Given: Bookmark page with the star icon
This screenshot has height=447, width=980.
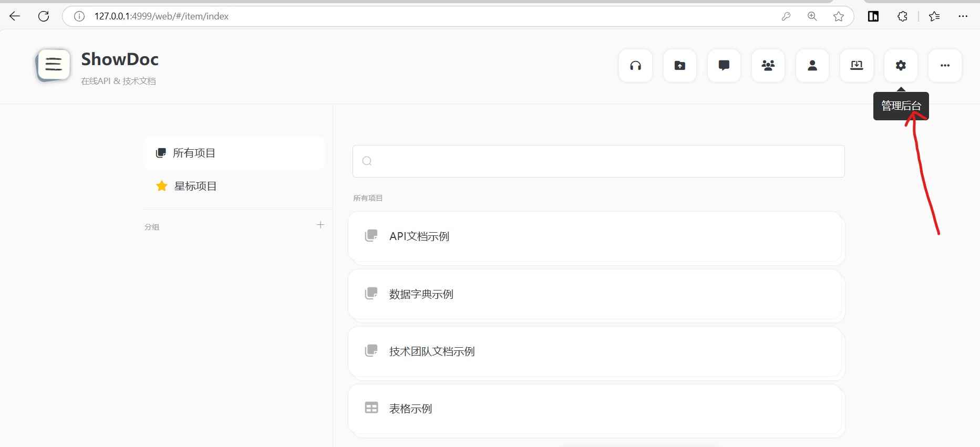Looking at the screenshot, I should tap(838, 16).
